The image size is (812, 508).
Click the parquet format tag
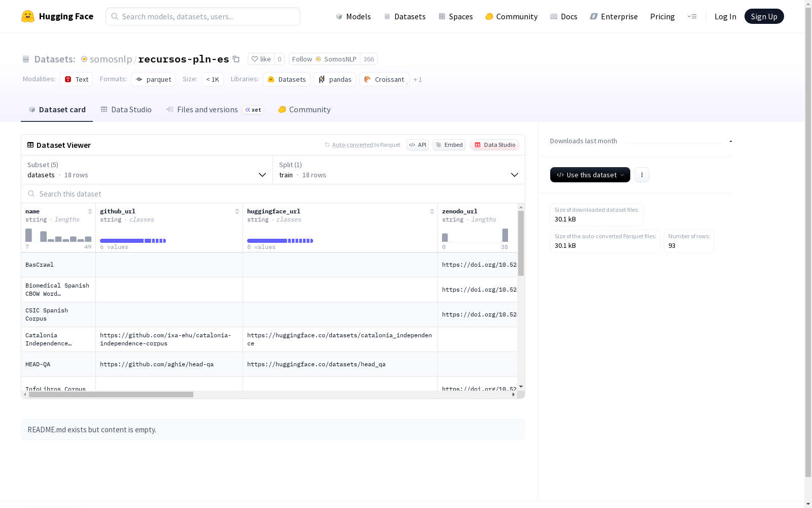coord(153,79)
